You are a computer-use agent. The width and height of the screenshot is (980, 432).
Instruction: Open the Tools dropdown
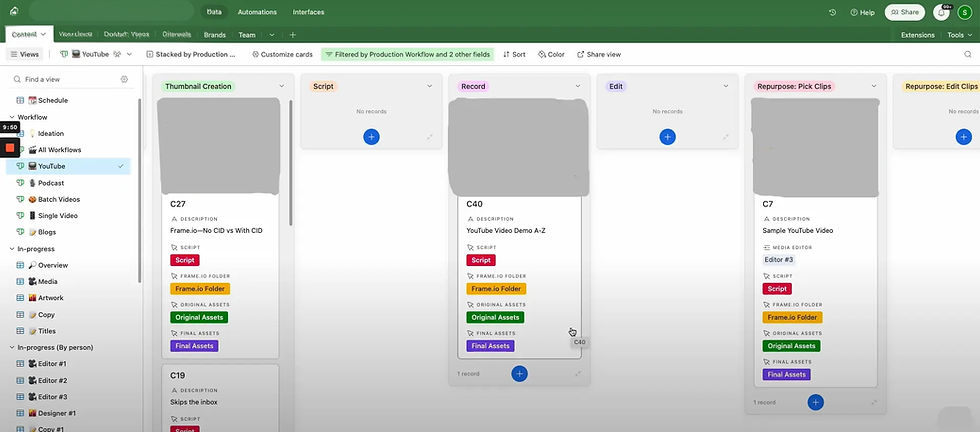click(x=959, y=35)
